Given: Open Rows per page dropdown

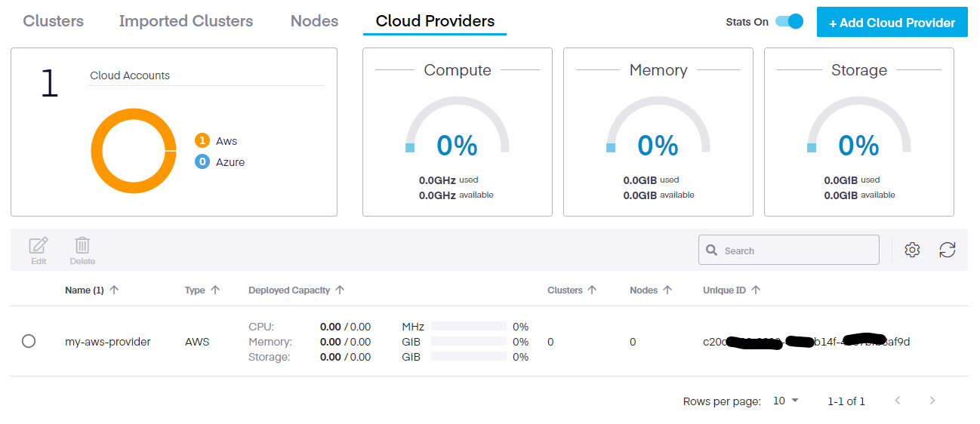Looking at the screenshot, I should click(x=785, y=401).
